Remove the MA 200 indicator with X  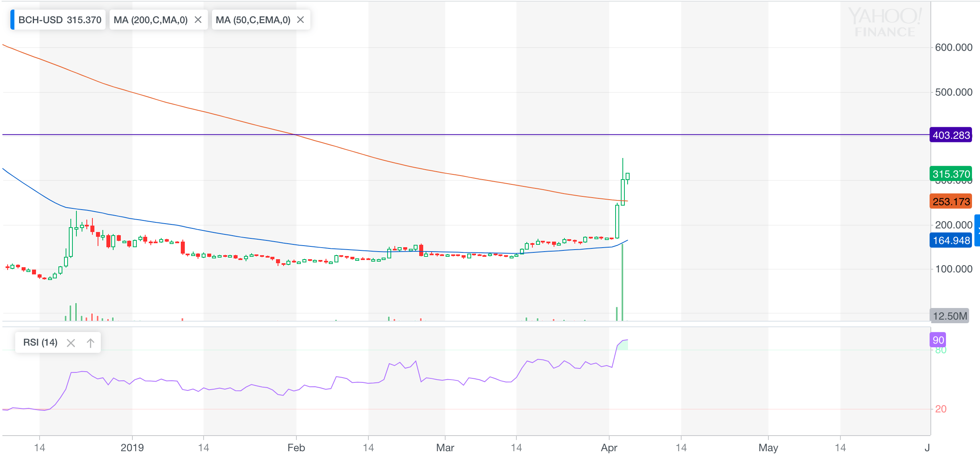[198, 20]
